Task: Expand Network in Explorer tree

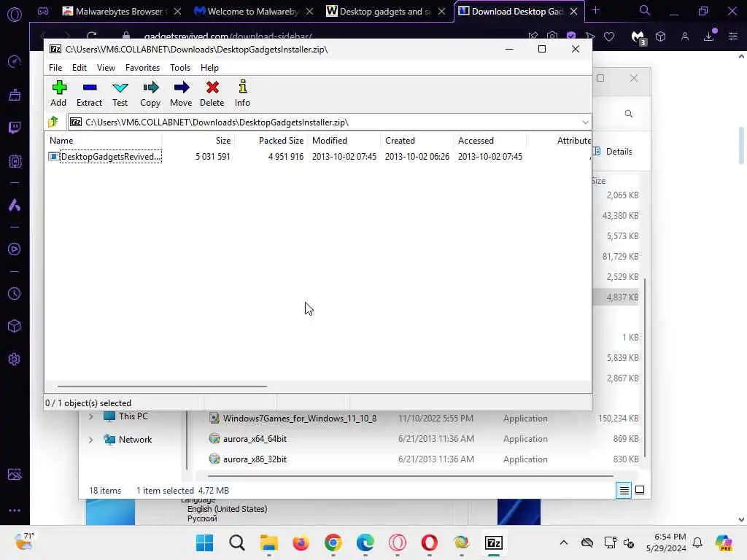Action: 90,440
